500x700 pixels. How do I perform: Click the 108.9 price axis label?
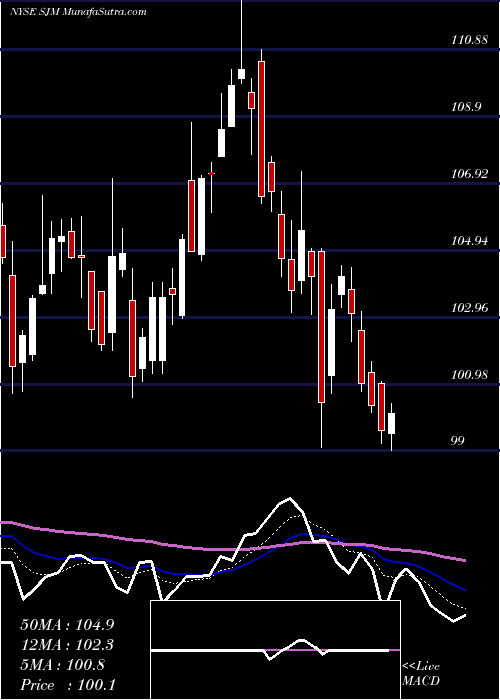(466, 107)
